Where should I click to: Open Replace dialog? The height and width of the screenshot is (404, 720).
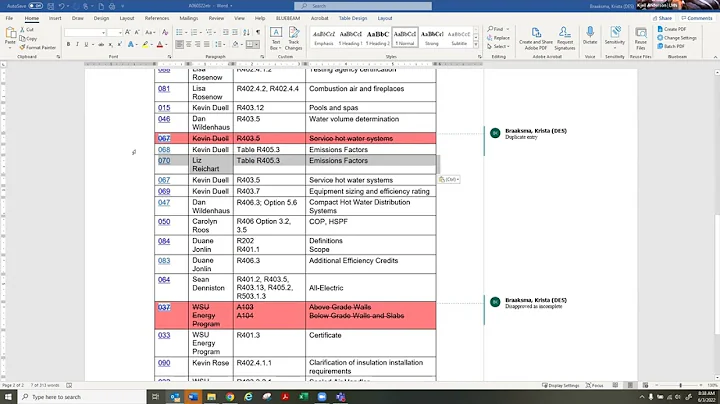point(498,38)
